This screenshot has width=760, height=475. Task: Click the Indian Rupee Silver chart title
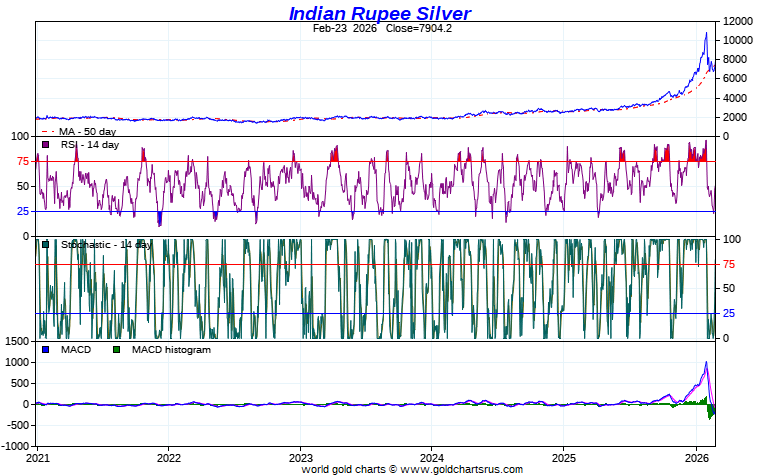[380, 14]
